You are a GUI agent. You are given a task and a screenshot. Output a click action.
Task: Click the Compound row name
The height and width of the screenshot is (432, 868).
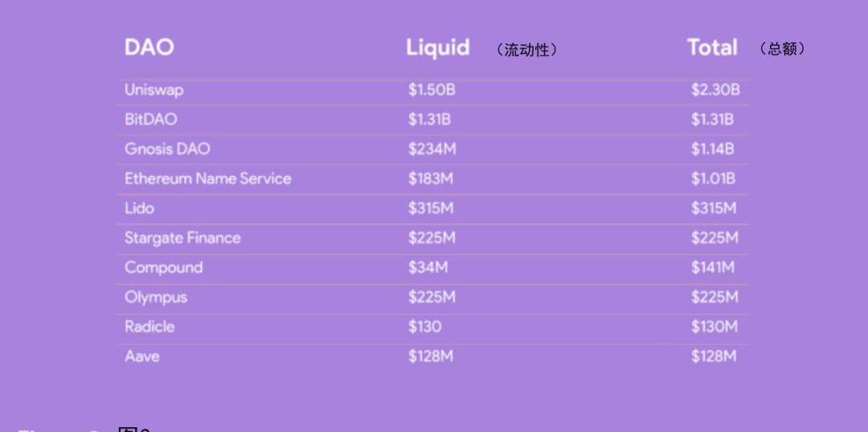pyautogui.click(x=163, y=267)
